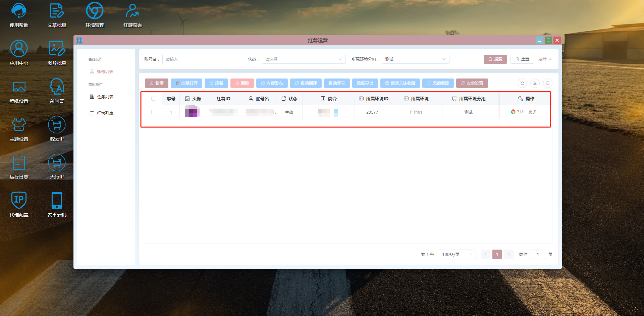Screen dimensions: 644x316
Task: Open the column settings icon above the table
Action: coord(535,83)
